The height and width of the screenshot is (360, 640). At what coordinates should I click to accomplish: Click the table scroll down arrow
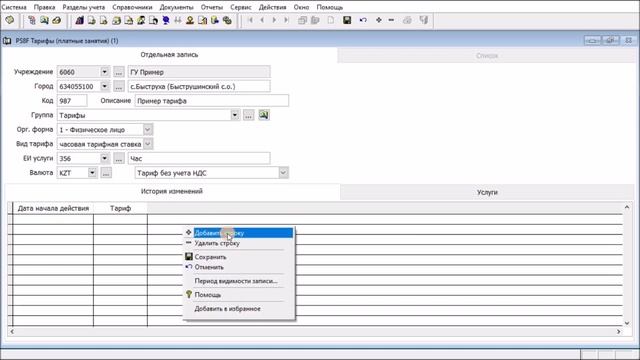pos(627,323)
